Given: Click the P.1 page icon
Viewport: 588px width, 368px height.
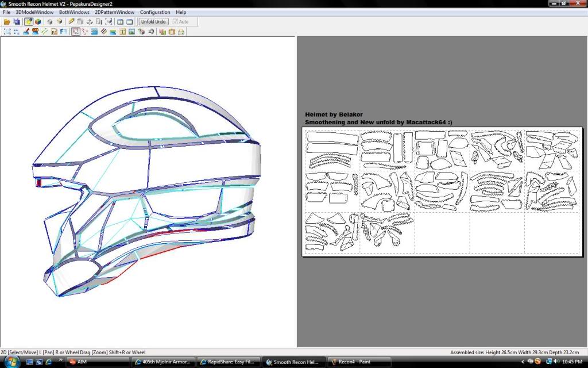Looking at the screenshot, I should pos(54,32).
